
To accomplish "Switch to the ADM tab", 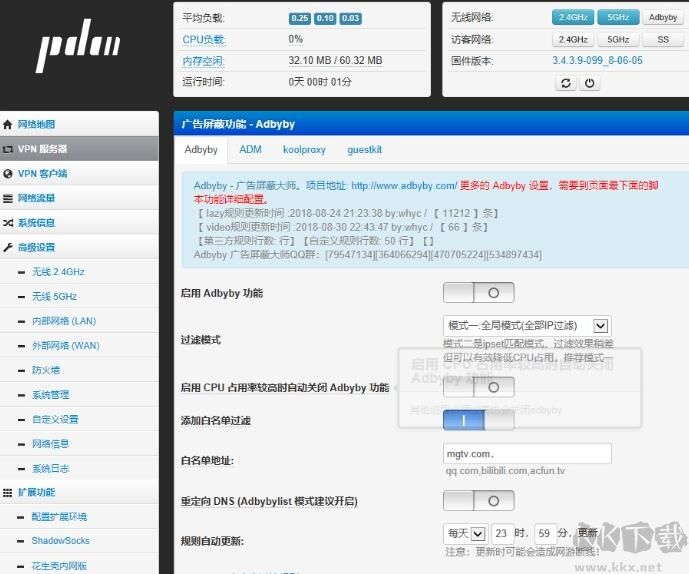I will pyautogui.click(x=250, y=150).
